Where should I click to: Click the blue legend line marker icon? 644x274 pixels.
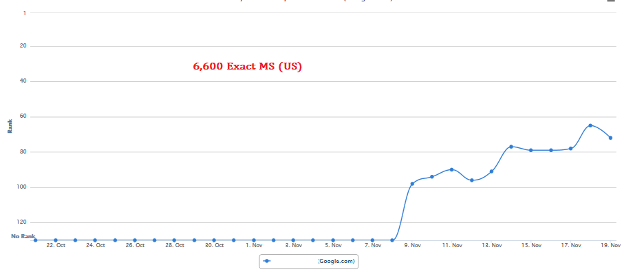[x=268, y=262]
